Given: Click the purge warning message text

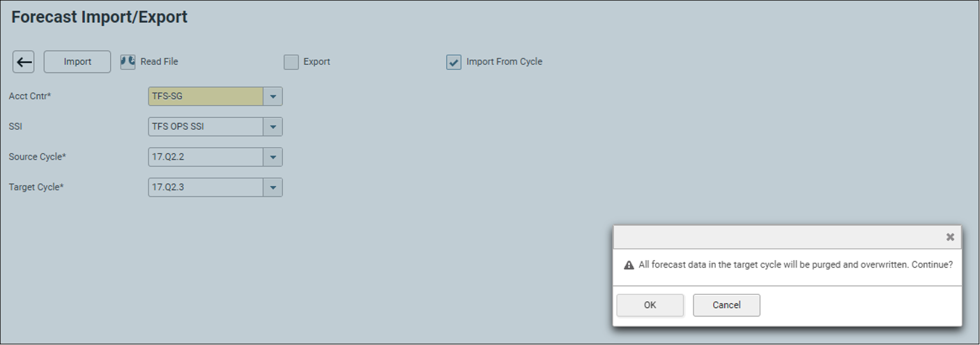Looking at the screenshot, I should tap(795, 265).
